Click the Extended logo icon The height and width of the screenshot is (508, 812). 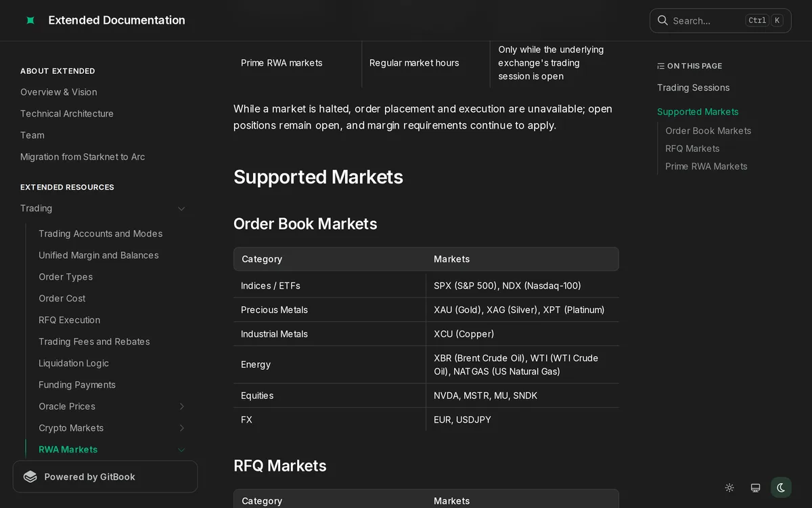click(30, 20)
